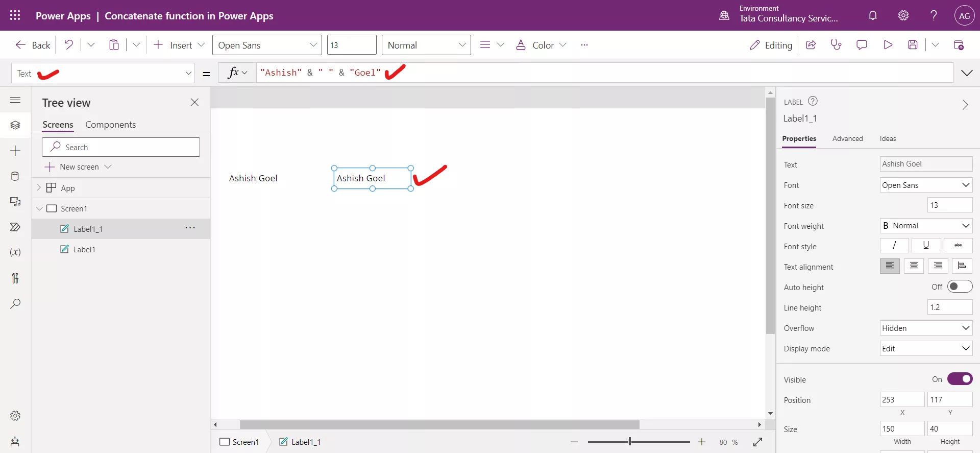The width and height of the screenshot is (980, 453).
Task: Toggle italic font style
Action: click(x=894, y=246)
